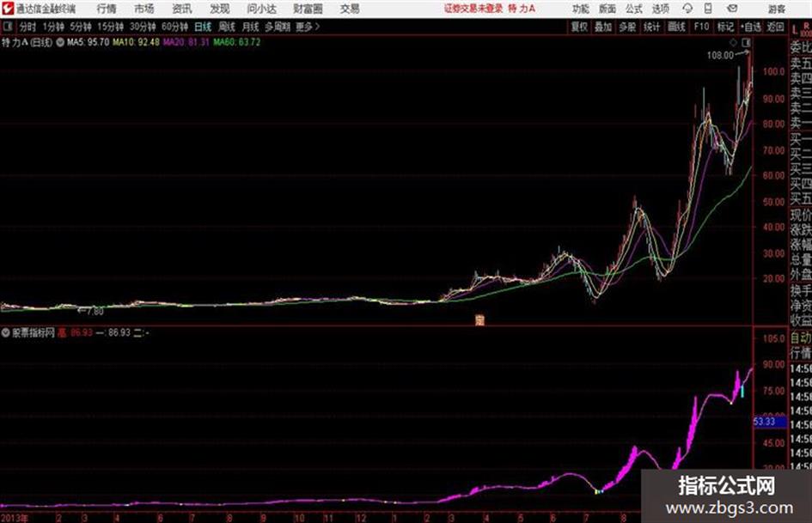Screen dimensions: 812x523
Task: Open the mail envelope icon
Action: (732, 9)
